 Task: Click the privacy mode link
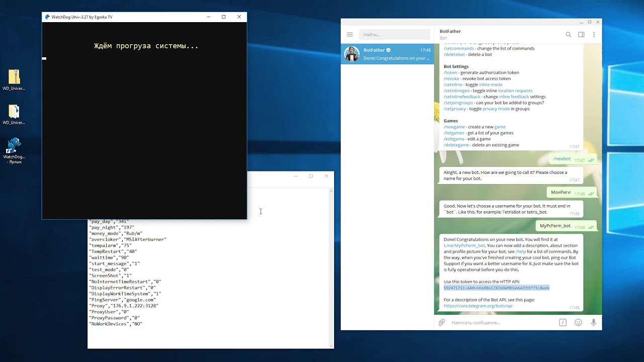(x=496, y=109)
